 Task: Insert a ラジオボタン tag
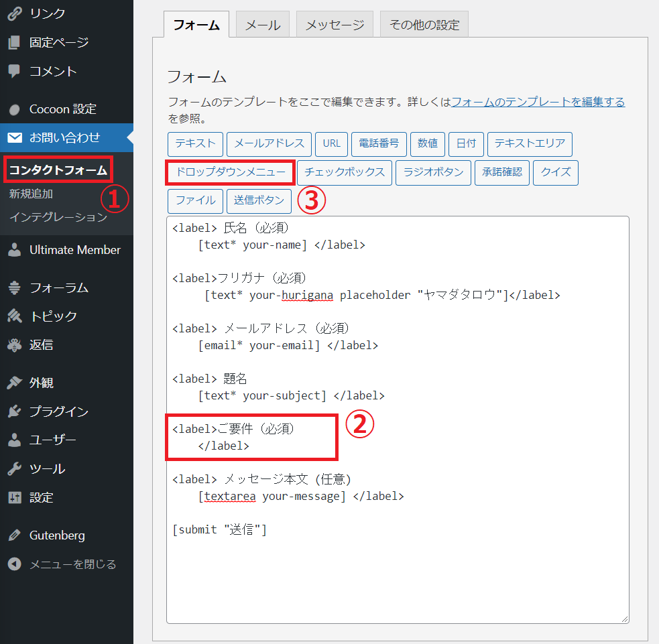click(433, 172)
